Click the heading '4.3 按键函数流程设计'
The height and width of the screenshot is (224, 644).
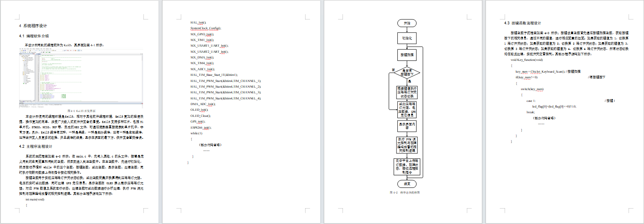click(x=523, y=23)
